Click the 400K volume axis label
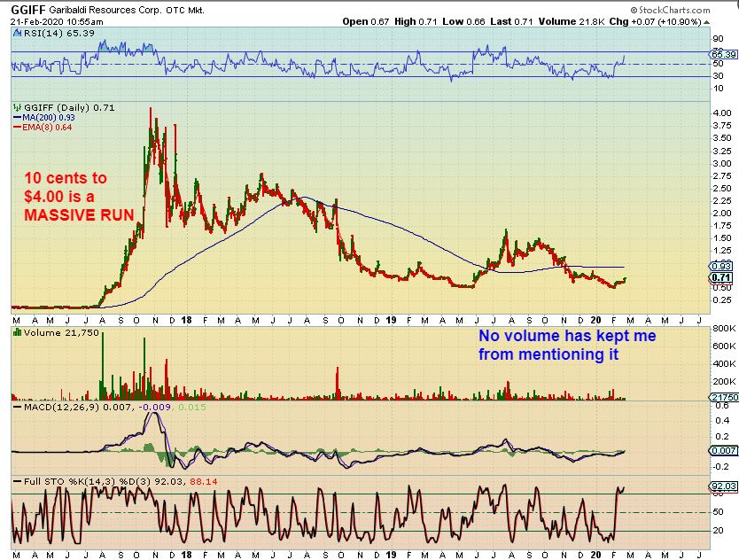 click(725, 363)
